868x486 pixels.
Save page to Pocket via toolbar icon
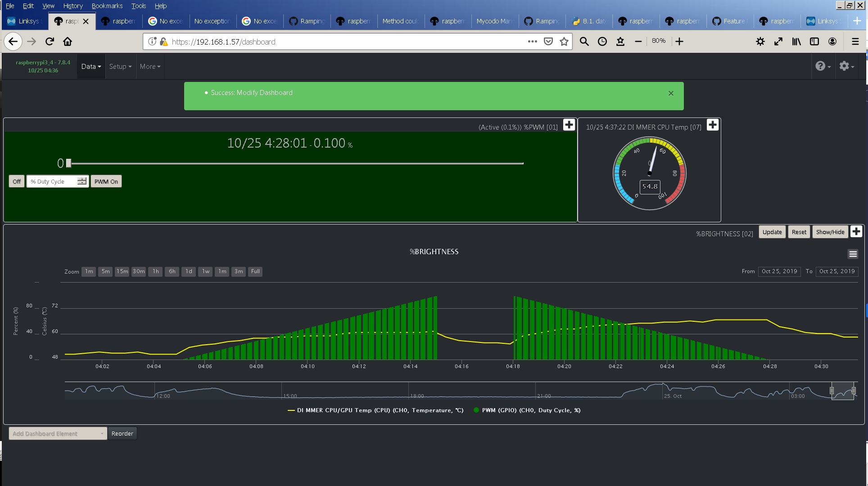pyautogui.click(x=548, y=41)
